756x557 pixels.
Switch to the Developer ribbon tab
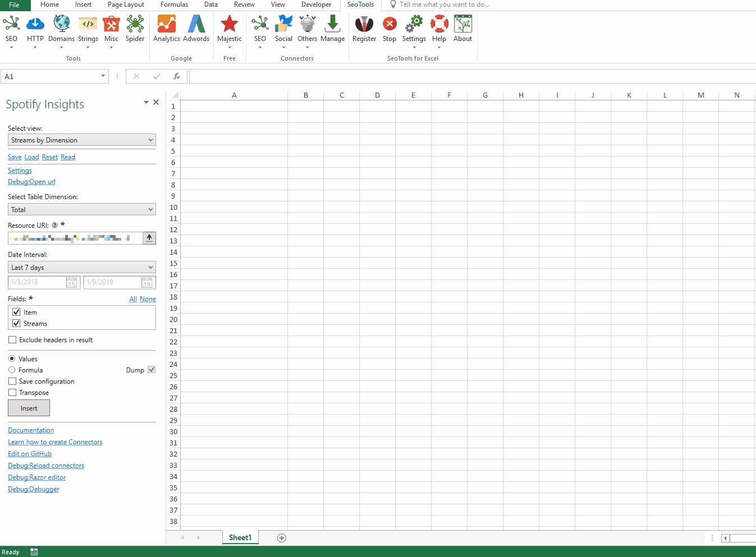[316, 4]
